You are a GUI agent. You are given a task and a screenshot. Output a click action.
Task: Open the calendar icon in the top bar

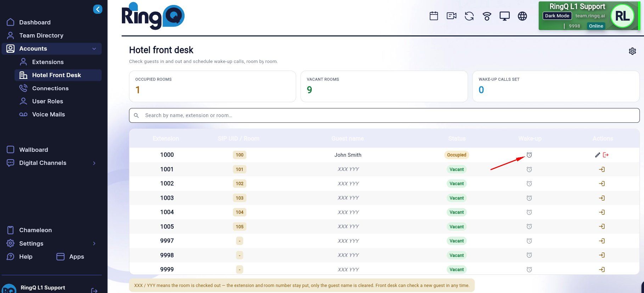click(x=434, y=16)
